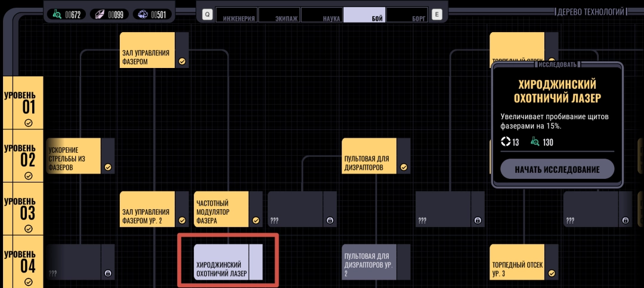Click the research time cost icon showing 13
Screen dimensions: 644x288
[x=506, y=142]
